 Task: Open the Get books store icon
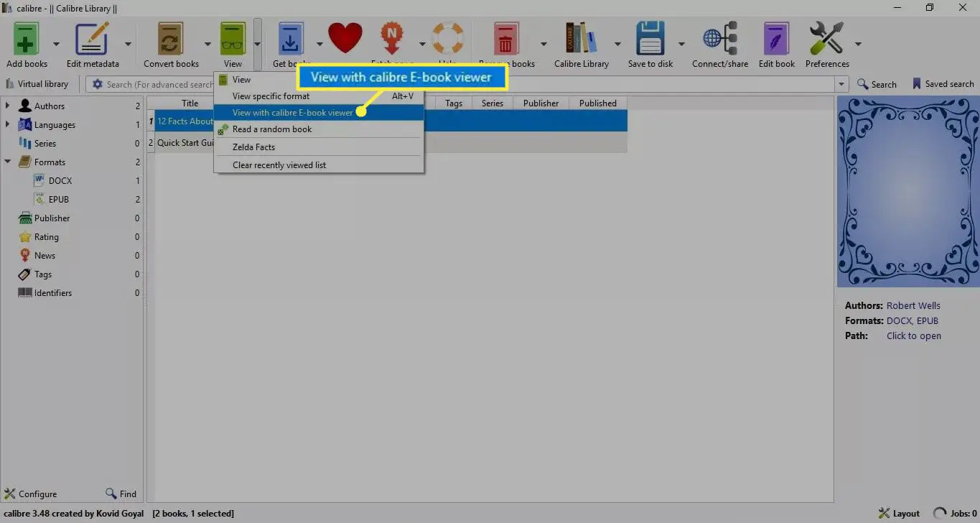pyautogui.click(x=290, y=40)
